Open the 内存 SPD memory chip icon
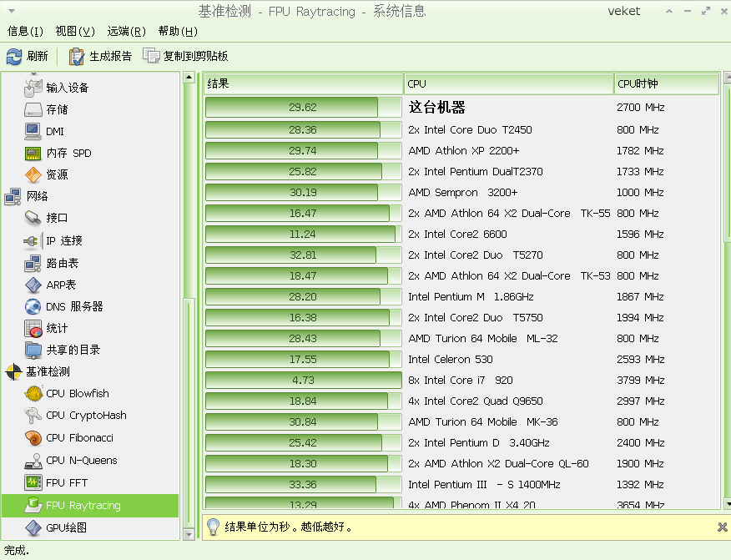The height and width of the screenshot is (560, 731). 33,153
